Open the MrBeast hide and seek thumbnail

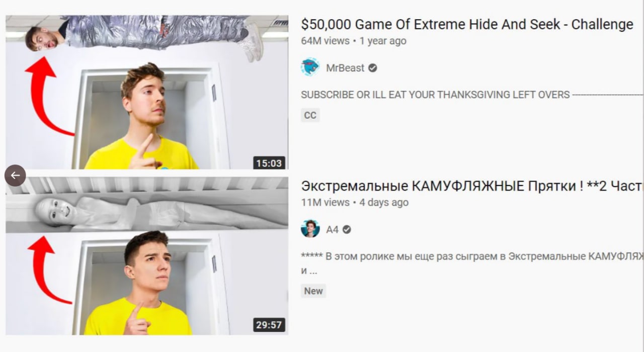[147, 92]
